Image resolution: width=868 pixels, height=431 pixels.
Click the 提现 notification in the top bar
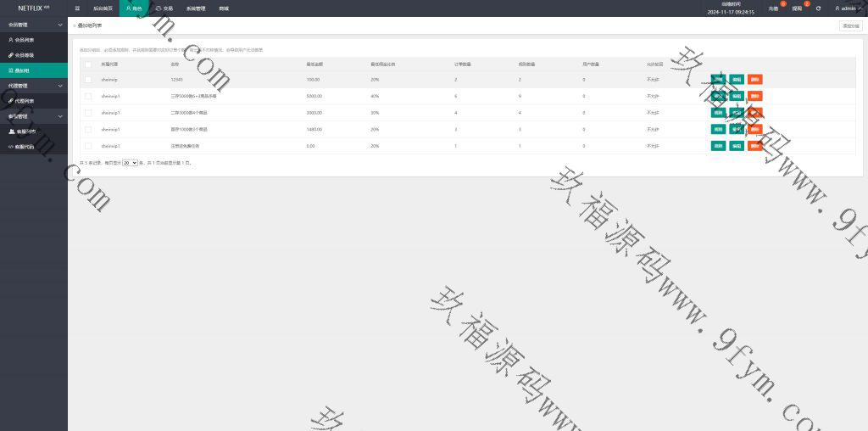click(797, 8)
